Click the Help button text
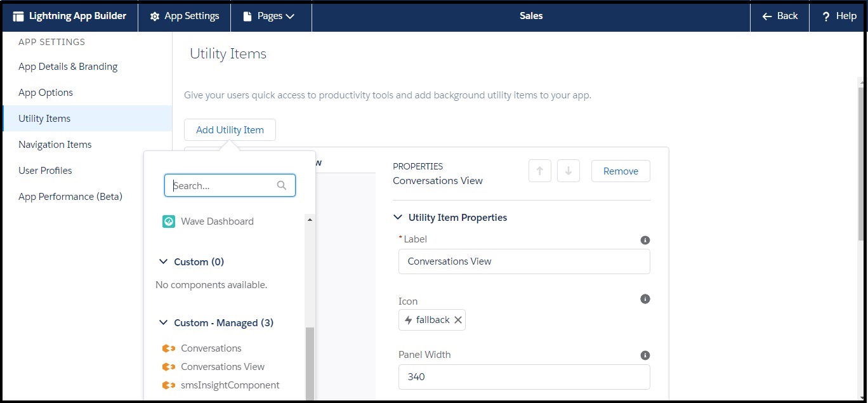868x403 pixels. (846, 17)
